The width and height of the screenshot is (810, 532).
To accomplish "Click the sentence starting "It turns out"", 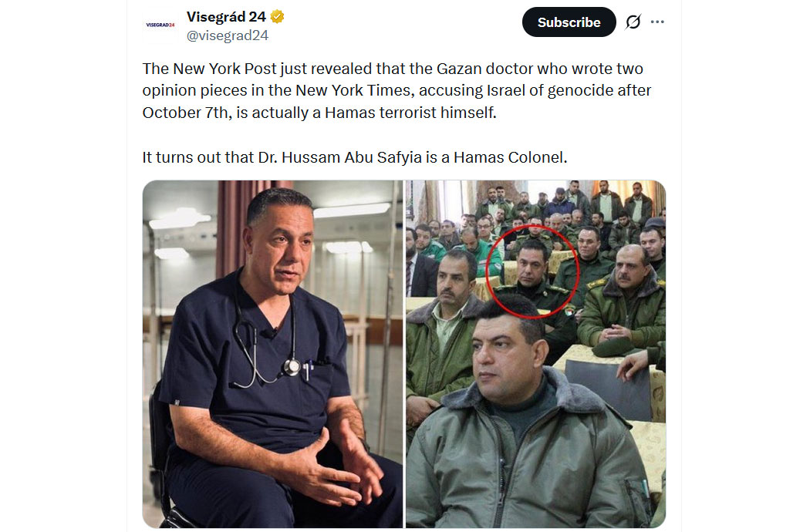I will click(355, 157).
